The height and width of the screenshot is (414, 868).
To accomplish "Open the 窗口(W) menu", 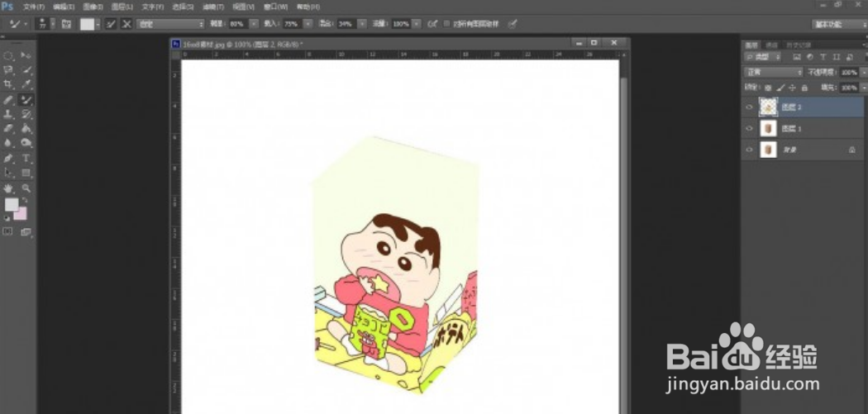I will click(x=275, y=7).
